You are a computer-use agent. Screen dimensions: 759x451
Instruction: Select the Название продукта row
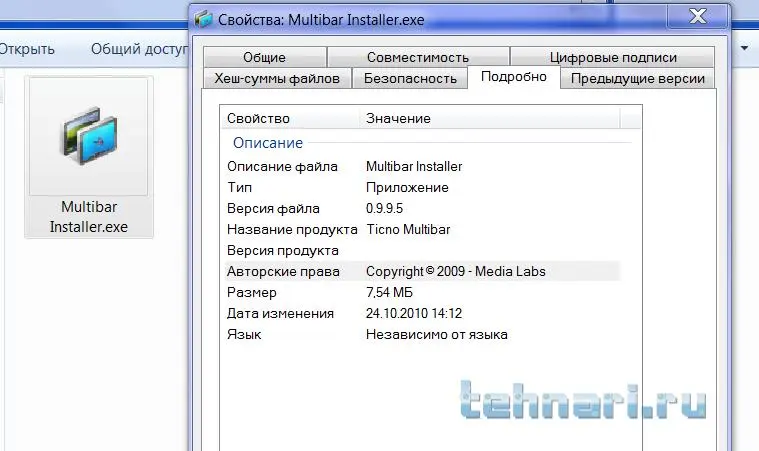pyautogui.click(x=422, y=229)
